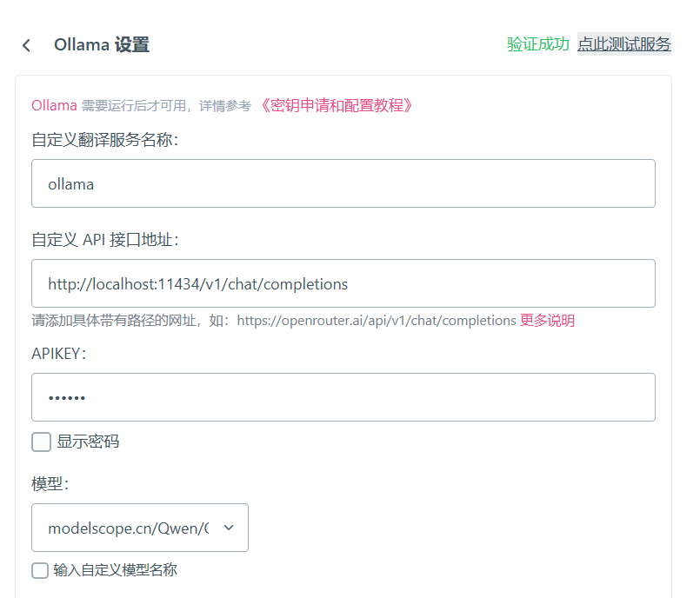Focus the service name field containing ollama
This screenshot has width=700, height=598.
pos(343,183)
